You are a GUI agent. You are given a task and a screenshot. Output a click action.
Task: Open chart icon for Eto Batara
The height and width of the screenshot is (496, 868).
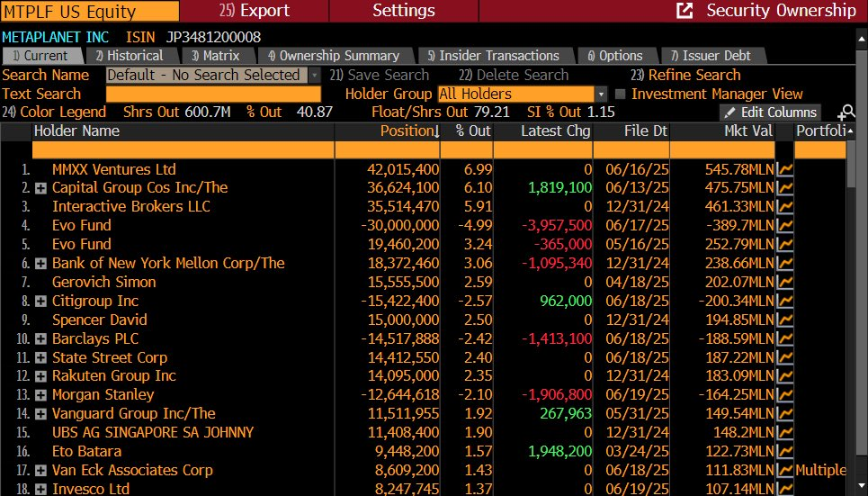784,451
